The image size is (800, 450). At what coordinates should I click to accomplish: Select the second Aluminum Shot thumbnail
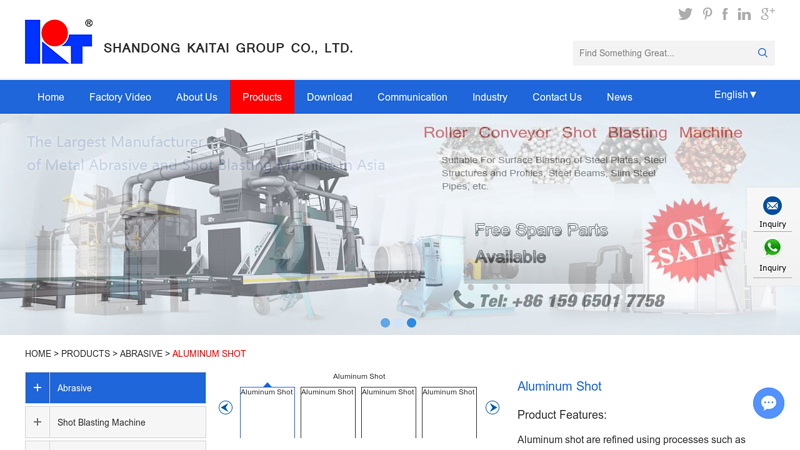[x=328, y=412]
